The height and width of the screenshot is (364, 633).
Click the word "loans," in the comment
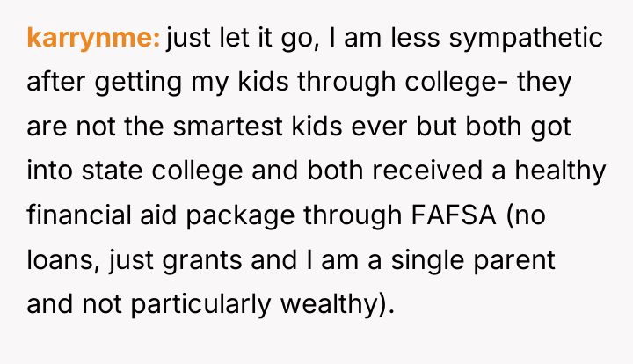click(63, 259)
